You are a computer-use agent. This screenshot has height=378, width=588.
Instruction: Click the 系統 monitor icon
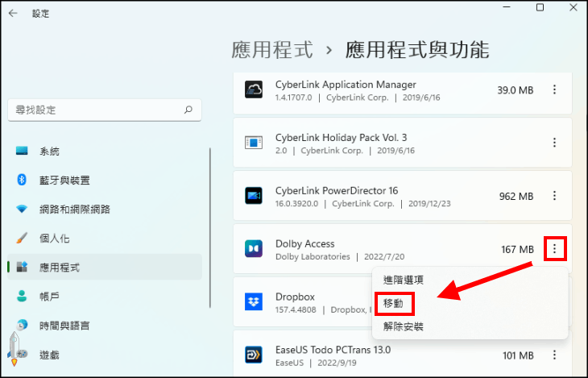click(x=22, y=151)
